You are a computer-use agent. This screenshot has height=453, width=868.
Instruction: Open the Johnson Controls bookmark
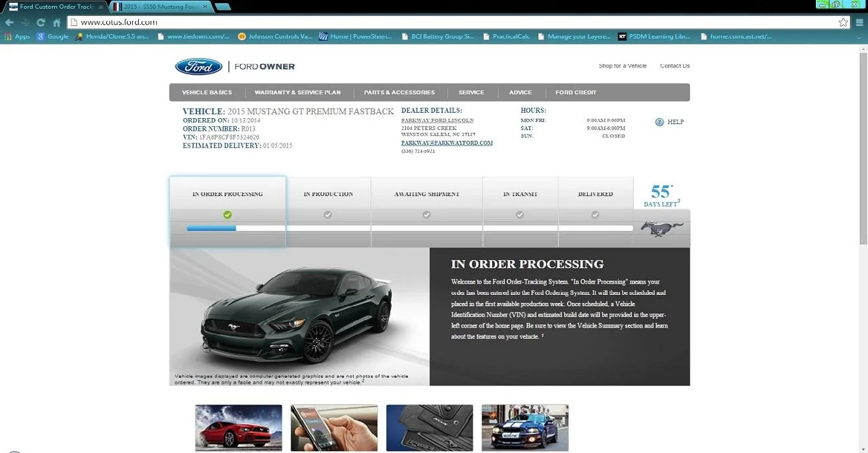pyautogui.click(x=275, y=37)
